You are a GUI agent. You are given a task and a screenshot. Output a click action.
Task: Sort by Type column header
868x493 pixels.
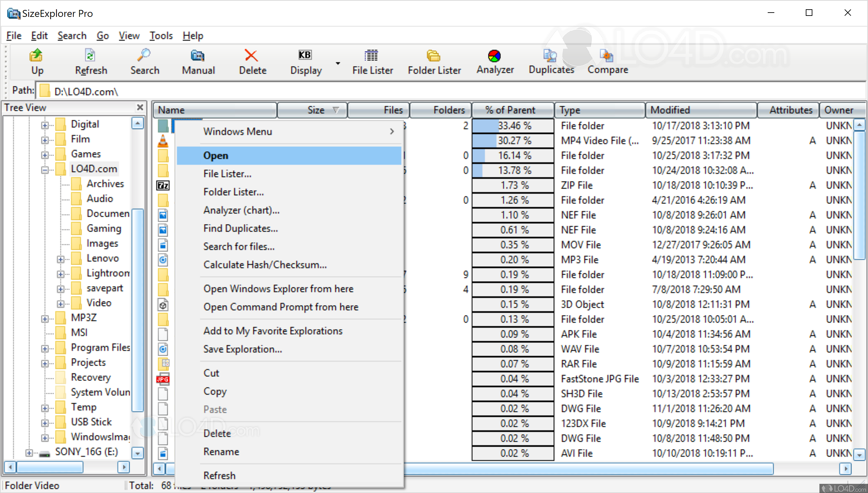pos(600,110)
